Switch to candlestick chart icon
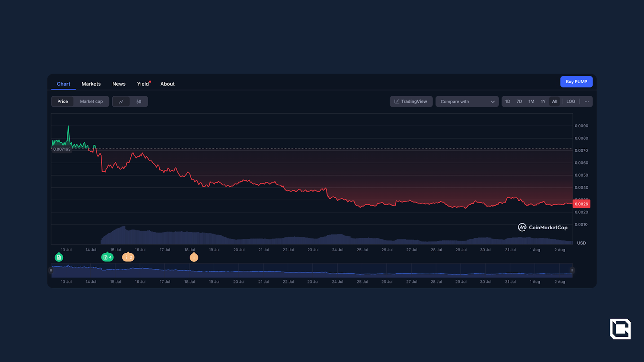This screenshot has height=362, width=644. point(139,102)
